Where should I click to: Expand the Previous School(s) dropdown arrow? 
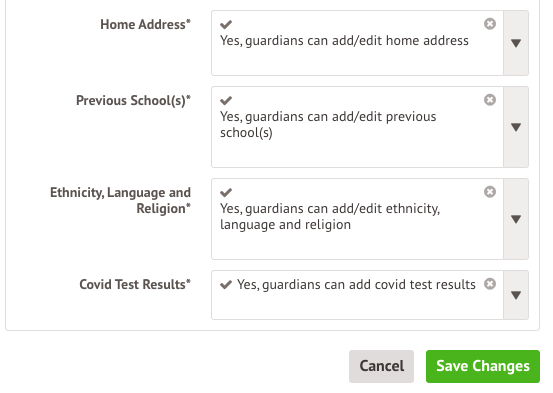click(x=516, y=127)
